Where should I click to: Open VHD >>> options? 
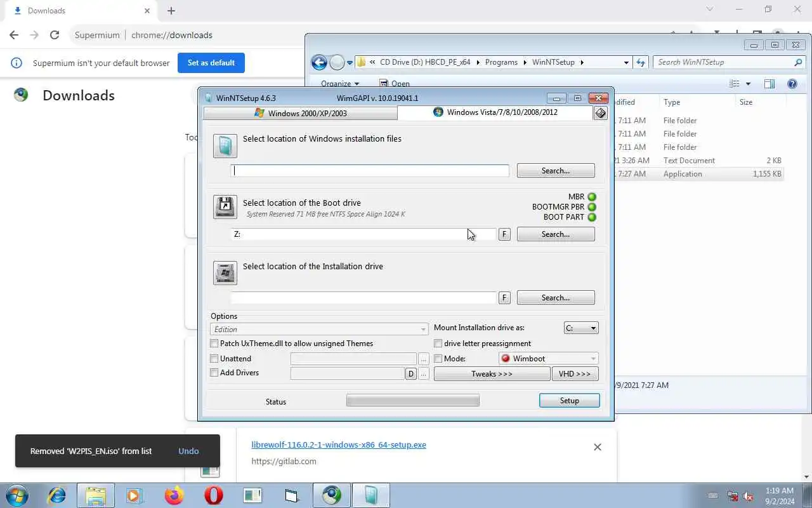(x=575, y=374)
